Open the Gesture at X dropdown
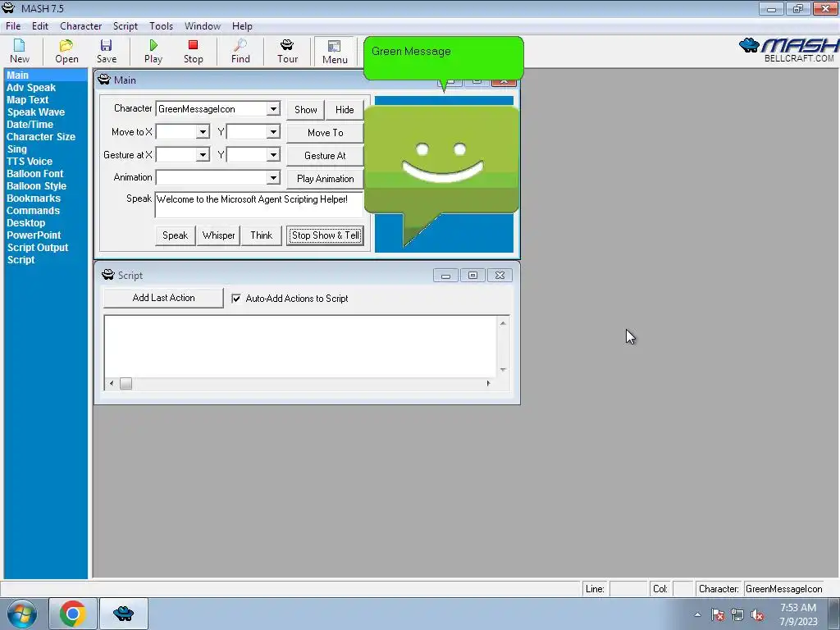The width and height of the screenshot is (840, 630). (x=203, y=155)
